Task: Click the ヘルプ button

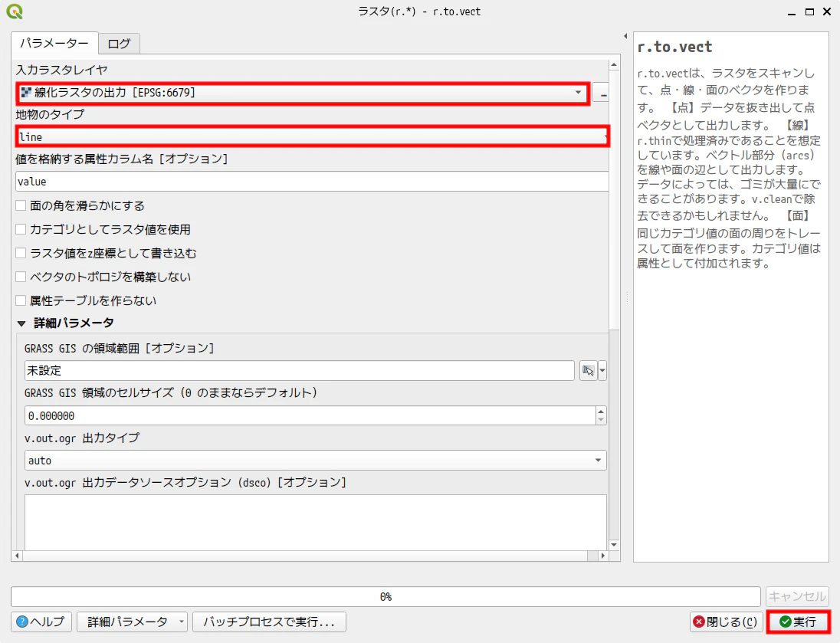Action: [41, 622]
